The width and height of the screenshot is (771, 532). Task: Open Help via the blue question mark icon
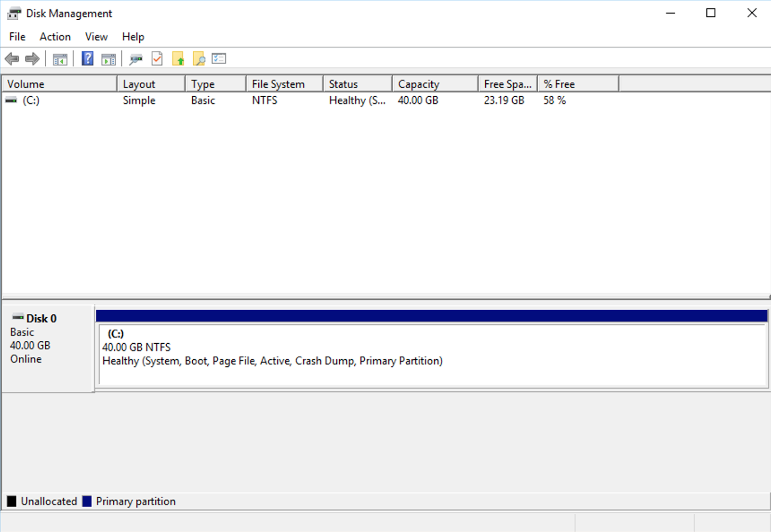(88, 59)
